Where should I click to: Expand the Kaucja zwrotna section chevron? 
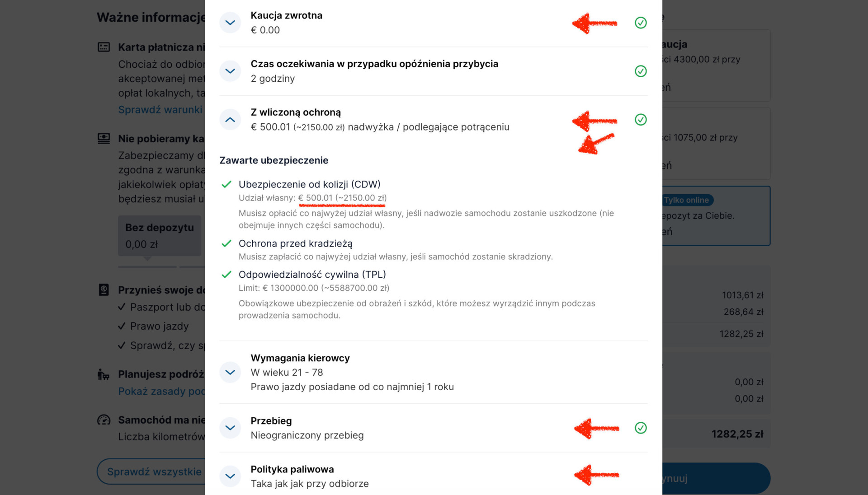(230, 23)
